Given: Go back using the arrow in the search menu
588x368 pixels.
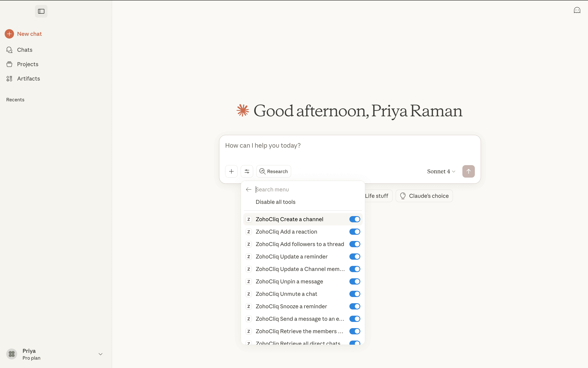Looking at the screenshot, I should (248, 189).
